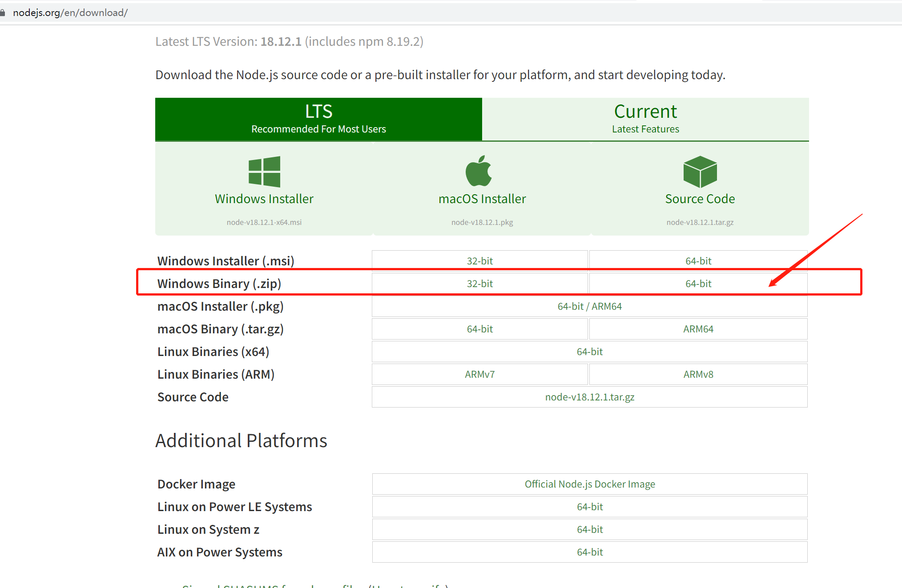Click the AIX on Power Systems label
This screenshot has width=902, height=588.
tap(220, 552)
